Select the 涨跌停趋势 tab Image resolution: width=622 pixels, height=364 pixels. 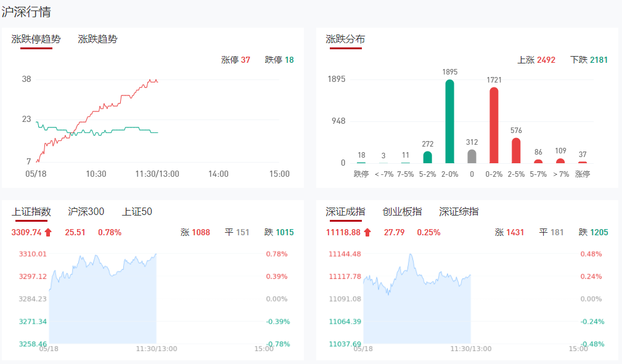click(36, 39)
